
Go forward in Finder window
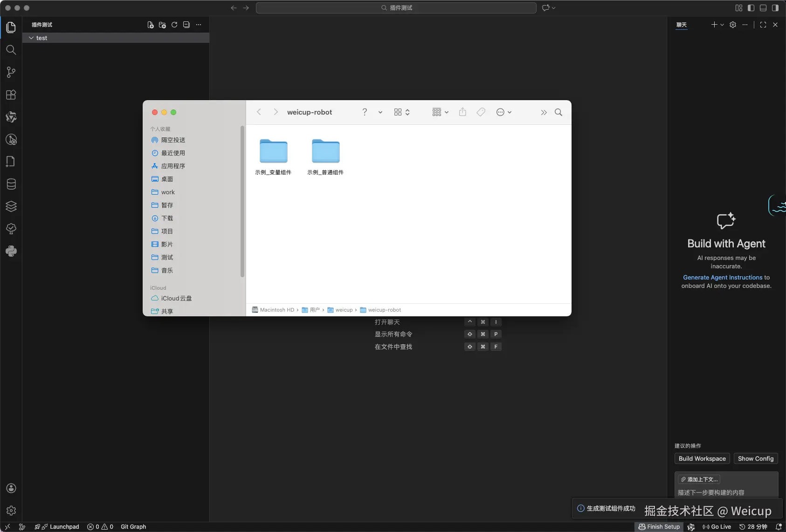(276, 112)
